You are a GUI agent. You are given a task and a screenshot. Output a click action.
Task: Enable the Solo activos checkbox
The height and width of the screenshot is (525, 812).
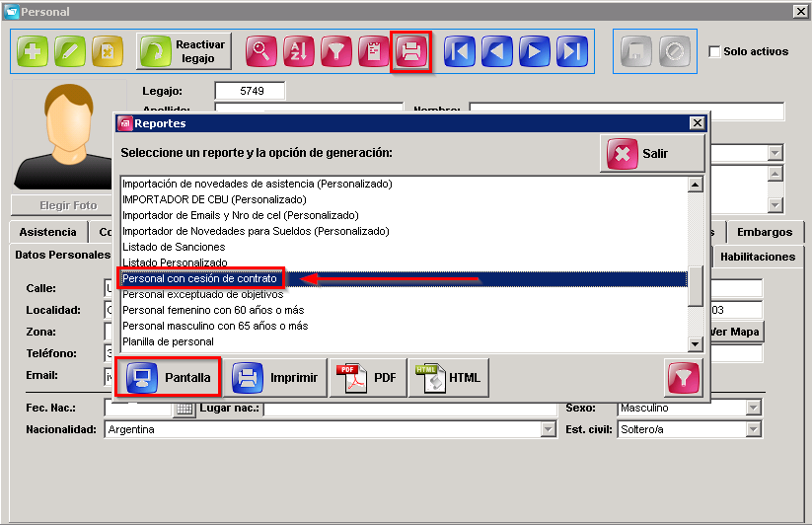(x=714, y=51)
